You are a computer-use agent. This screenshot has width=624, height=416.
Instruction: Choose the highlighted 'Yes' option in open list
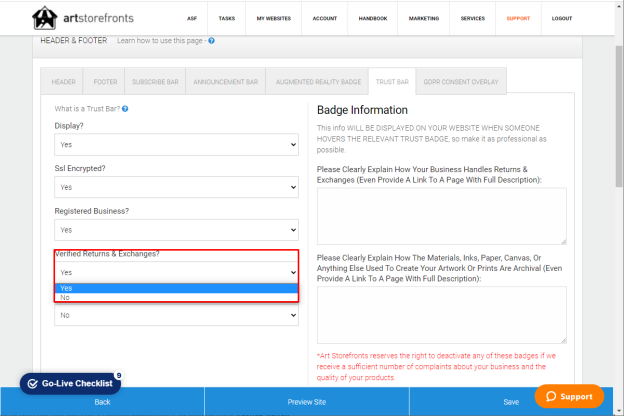(176, 288)
